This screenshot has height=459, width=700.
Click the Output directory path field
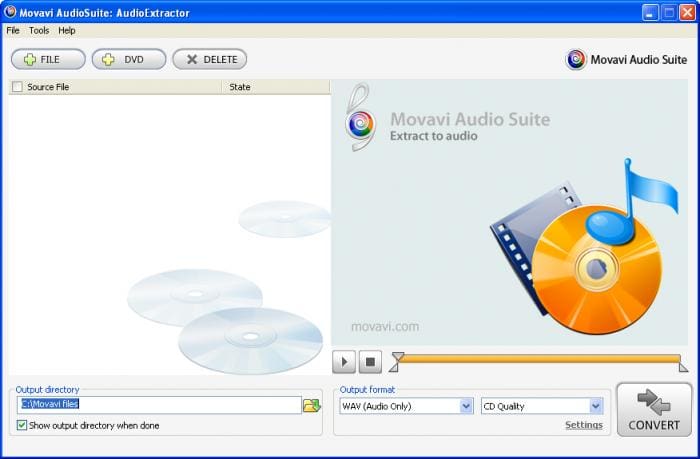click(159, 405)
